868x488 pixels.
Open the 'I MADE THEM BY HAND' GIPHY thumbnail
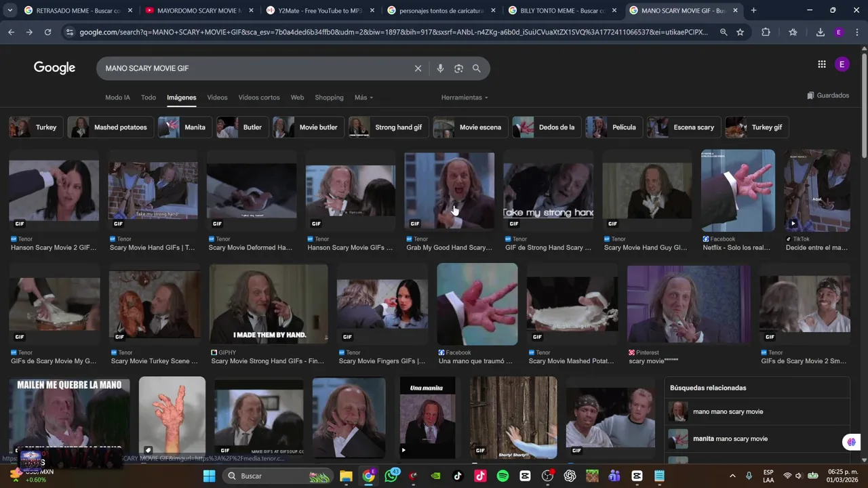269,304
